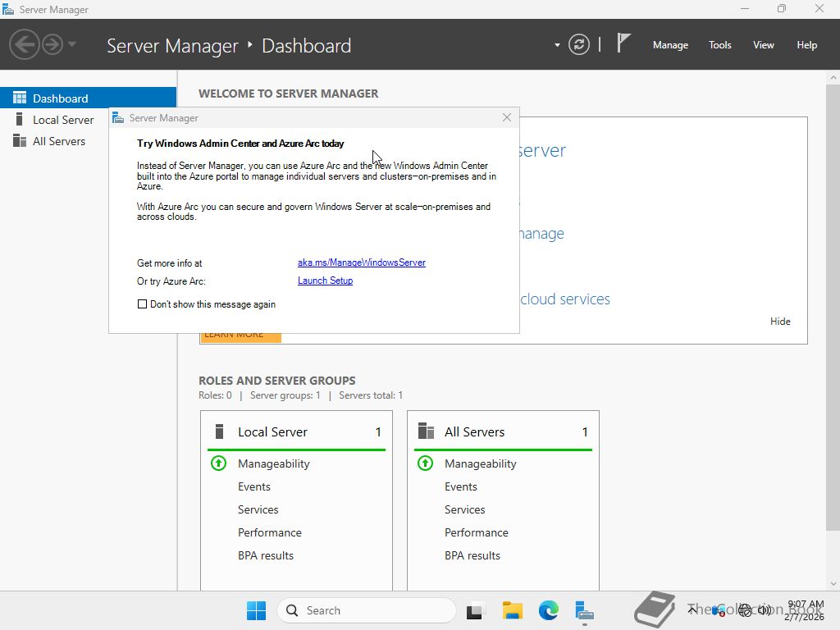Viewport: 840px width, 630px height.
Task: Open the Tools menu
Action: tap(719, 45)
